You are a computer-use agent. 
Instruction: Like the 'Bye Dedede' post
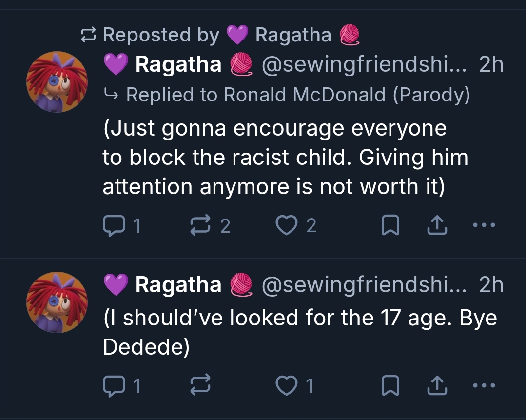pos(285,386)
